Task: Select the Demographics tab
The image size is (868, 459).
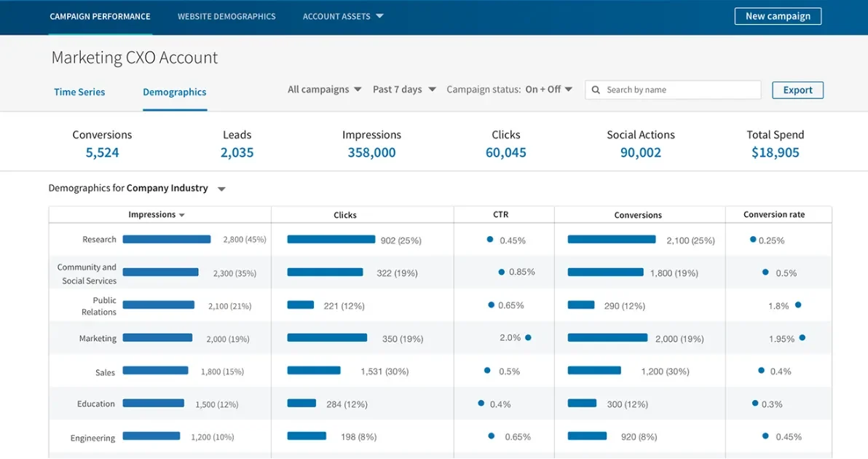Action: (x=174, y=92)
